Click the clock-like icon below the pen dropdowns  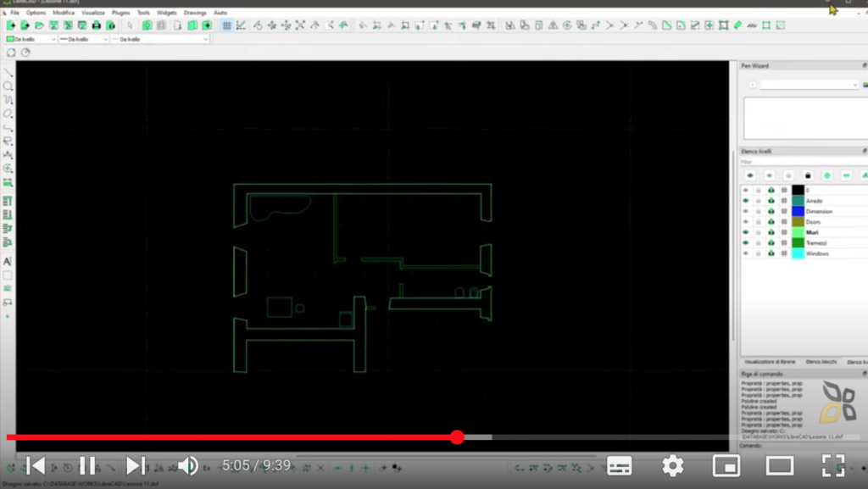tap(25, 53)
